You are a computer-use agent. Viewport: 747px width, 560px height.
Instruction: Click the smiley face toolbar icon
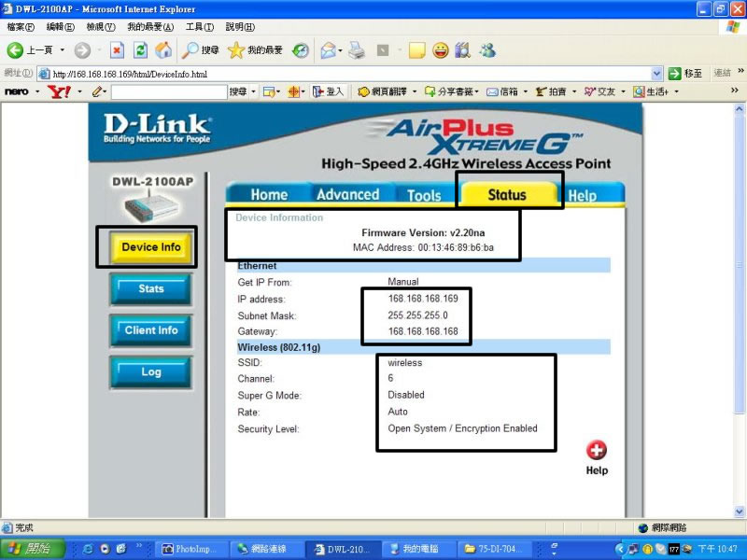click(x=441, y=50)
